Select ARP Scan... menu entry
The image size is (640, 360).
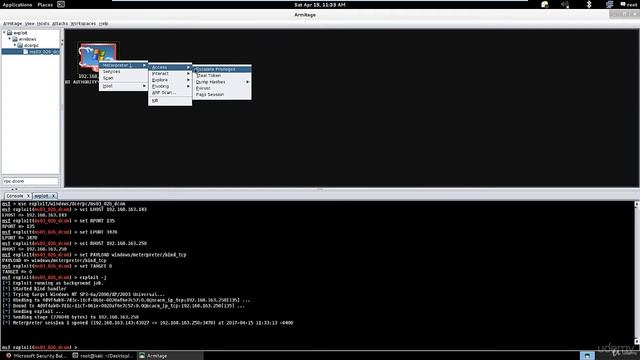click(170, 93)
